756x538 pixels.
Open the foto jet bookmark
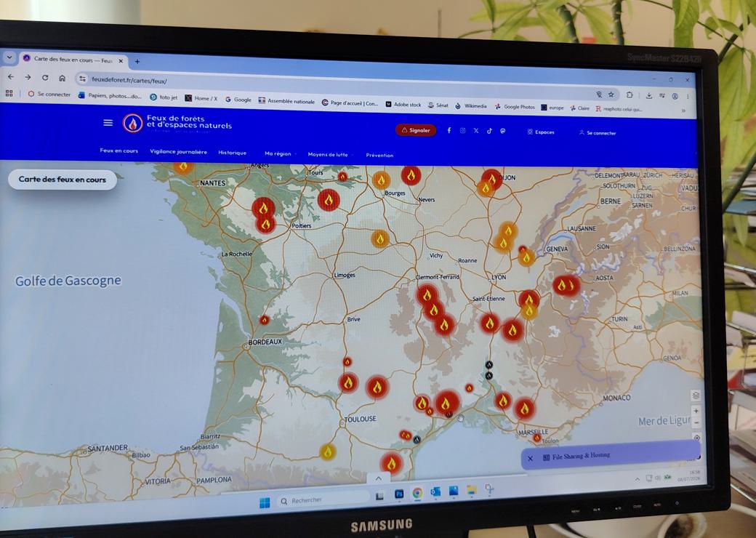point(164,97)
